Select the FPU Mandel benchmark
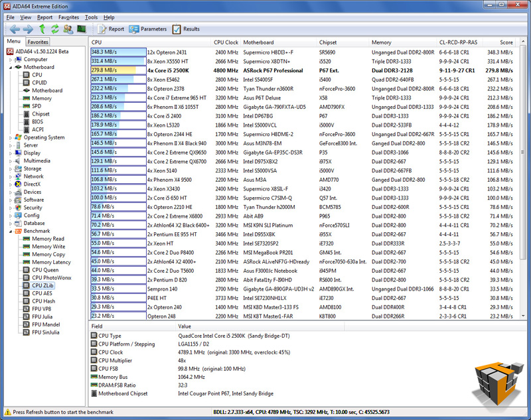 pos(46,324)
